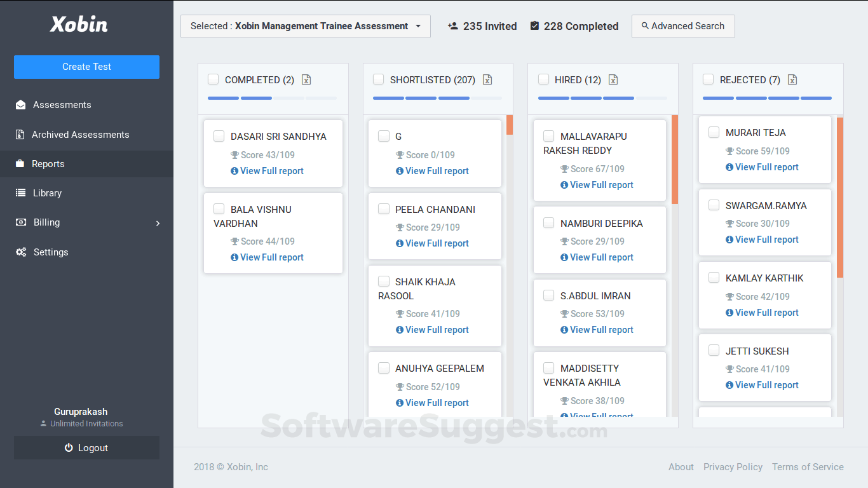
Task: Open the About link in footer
Action: (681, 467)
